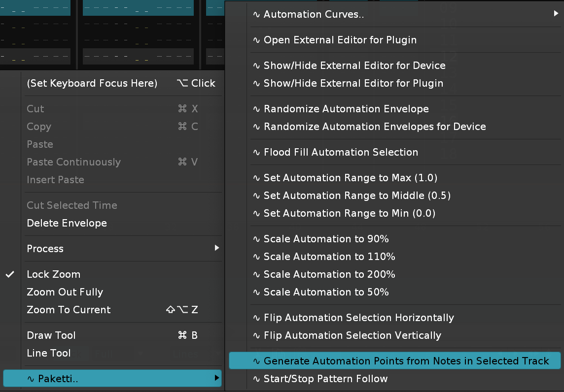
Task: Click Zoom Out Fully
Action: click(65, 292)
